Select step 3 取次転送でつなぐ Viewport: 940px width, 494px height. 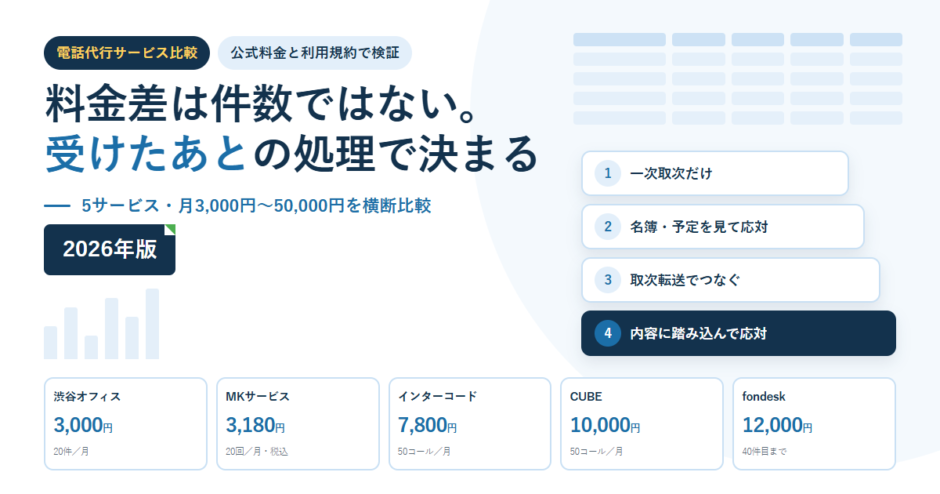click(730, 280)
